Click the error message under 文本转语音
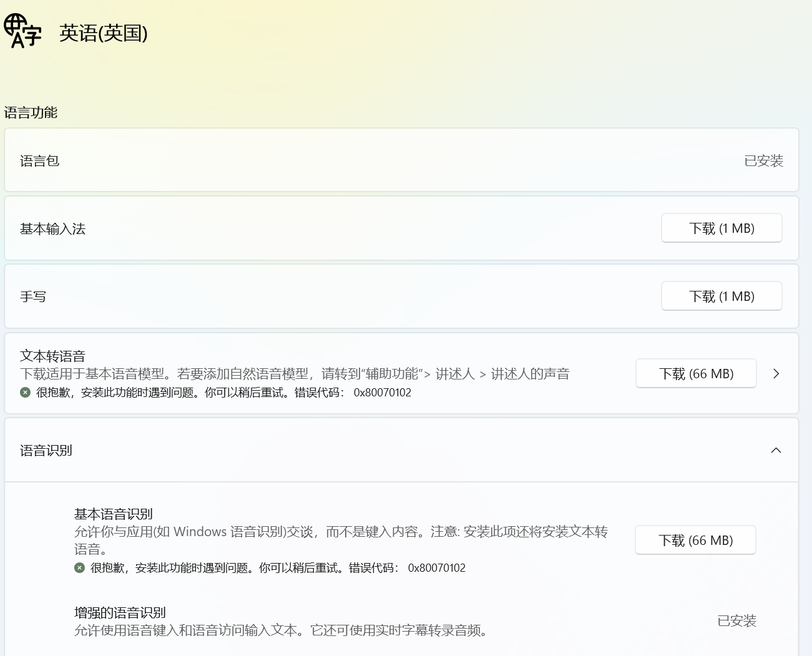 [223, 393]
